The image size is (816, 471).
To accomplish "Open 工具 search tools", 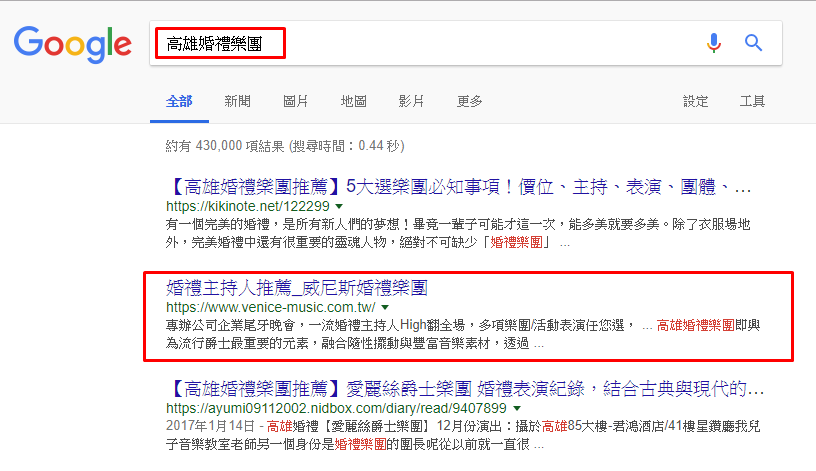I will (x=753, y=101).
